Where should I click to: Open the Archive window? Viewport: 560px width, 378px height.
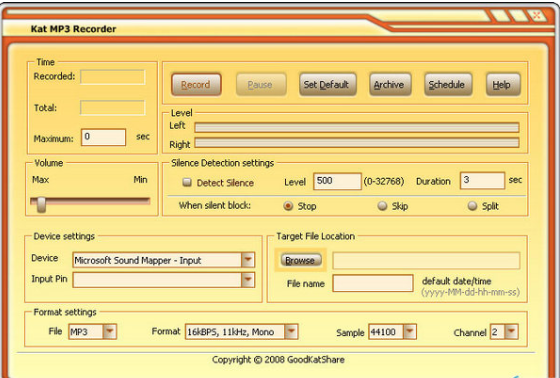[390, 85]
